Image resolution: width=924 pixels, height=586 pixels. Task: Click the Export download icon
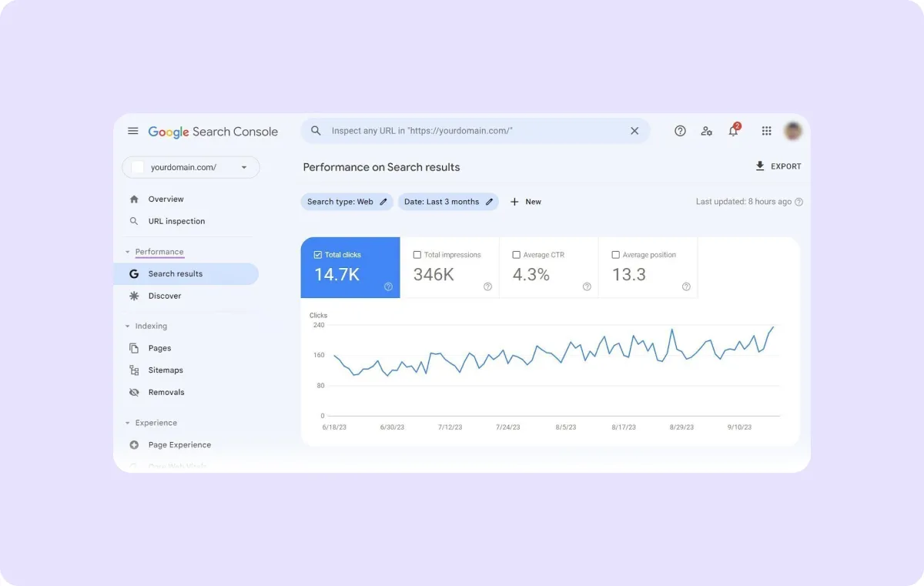(x=760, y=166)
